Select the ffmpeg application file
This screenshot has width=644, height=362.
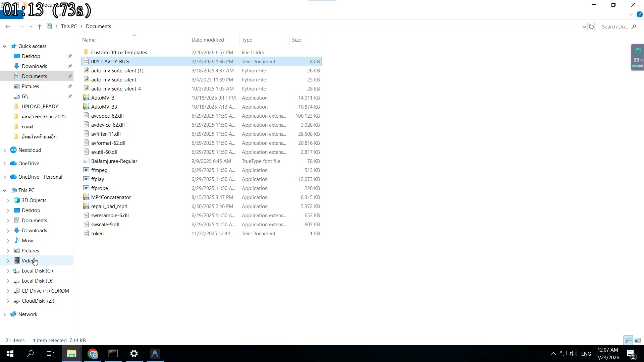pos(99,170)
